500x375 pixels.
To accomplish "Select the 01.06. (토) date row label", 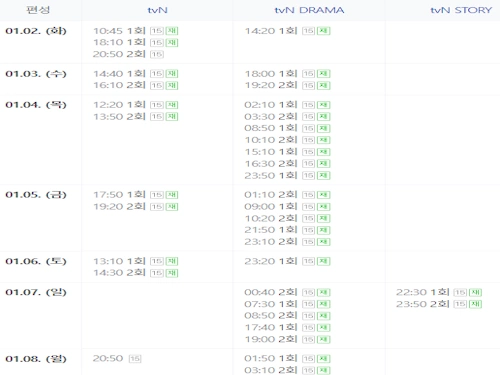I will [x=36, y=261].
